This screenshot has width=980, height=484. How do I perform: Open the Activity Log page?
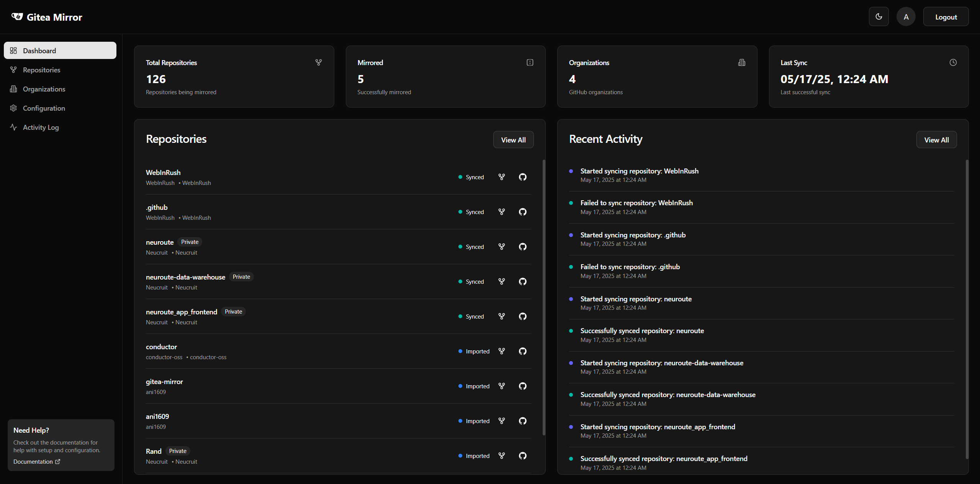41,128
